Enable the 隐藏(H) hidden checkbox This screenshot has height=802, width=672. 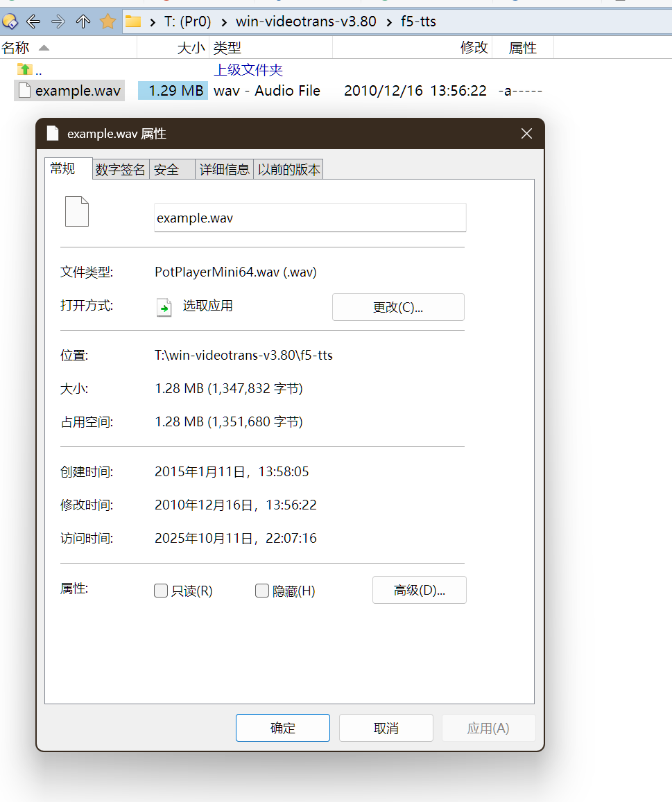tap(261, 591)
